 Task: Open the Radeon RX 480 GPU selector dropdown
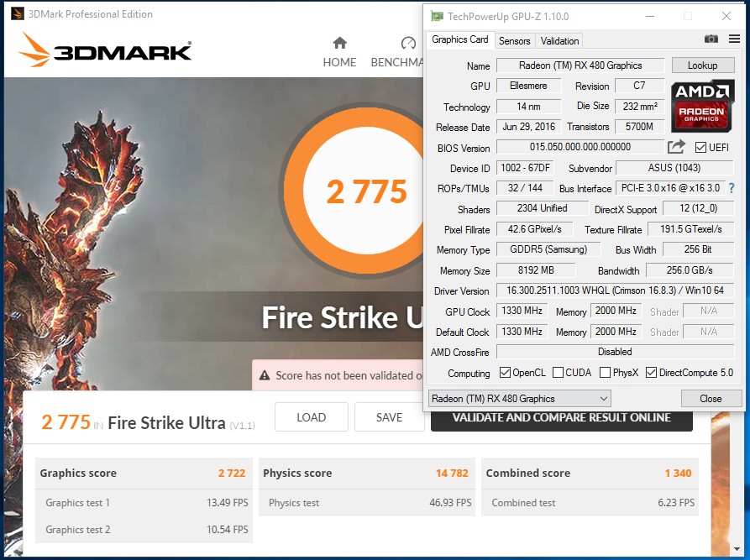(x=519, y=398)
